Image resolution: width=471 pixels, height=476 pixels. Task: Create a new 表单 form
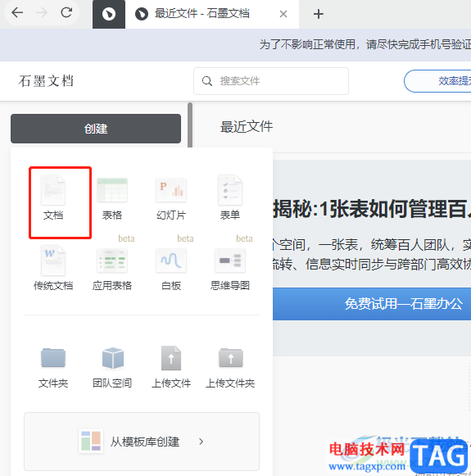[x=230, y=197]
